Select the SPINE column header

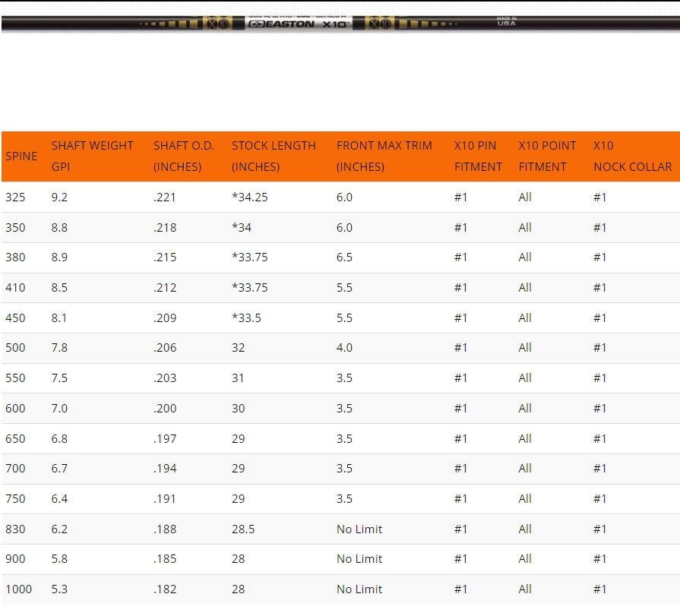21,156
